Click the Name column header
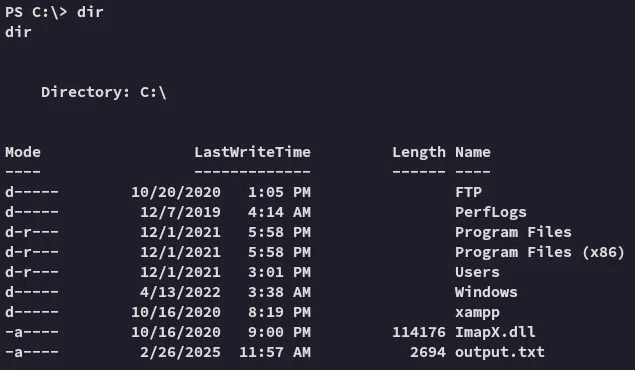Viewport: 635px width, 370px height. coord(473,152)
